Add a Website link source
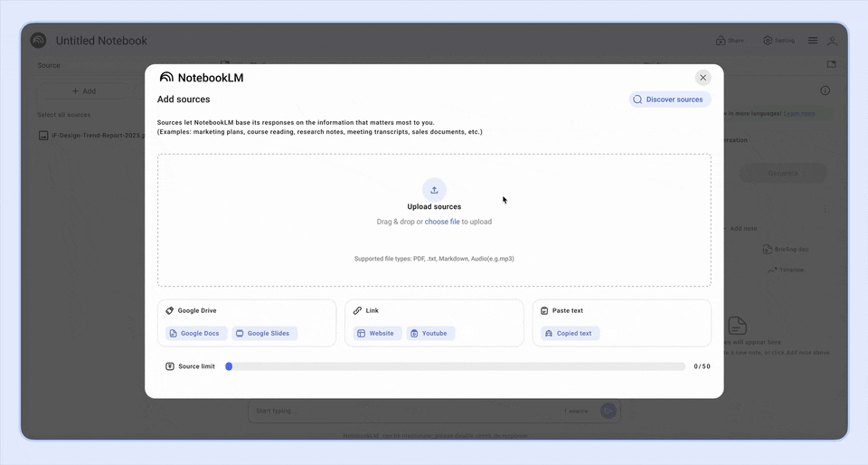 click(x=377, y=333)
